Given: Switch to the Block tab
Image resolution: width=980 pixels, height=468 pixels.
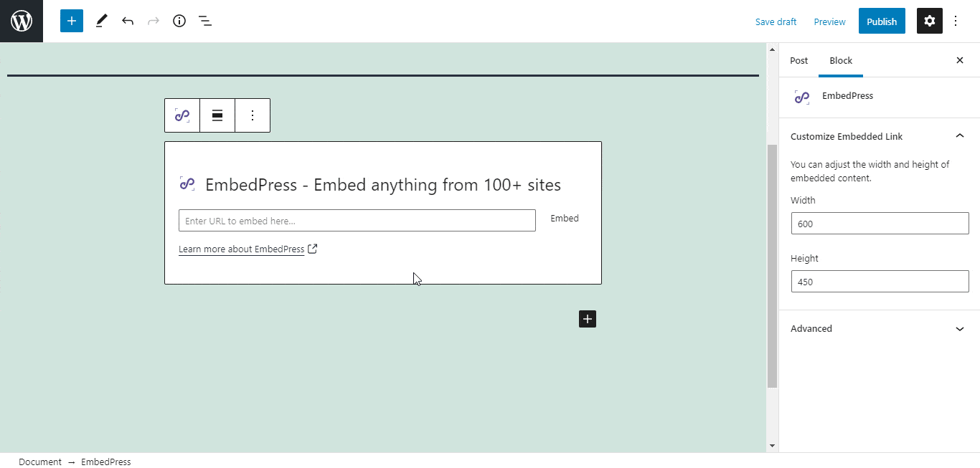Looking at the screenshot, I should click(840, 60).
